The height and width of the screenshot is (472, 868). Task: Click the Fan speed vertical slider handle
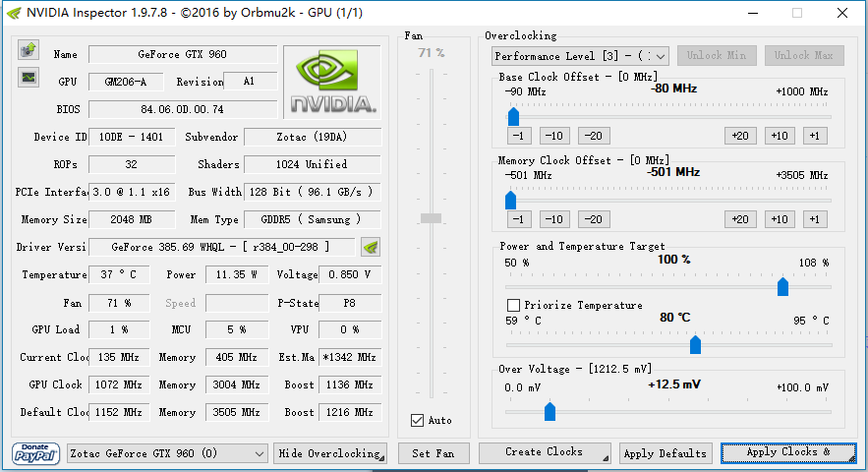(431, 218)
